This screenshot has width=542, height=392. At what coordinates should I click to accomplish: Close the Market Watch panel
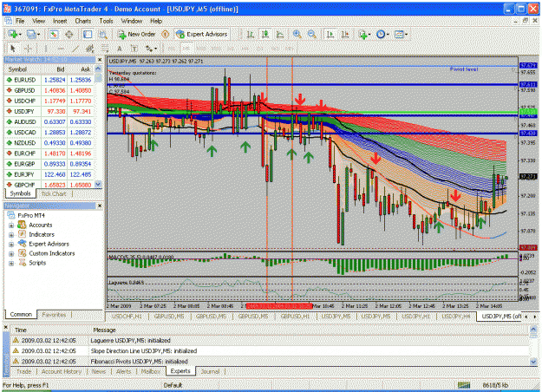click(x=100, y=60)
